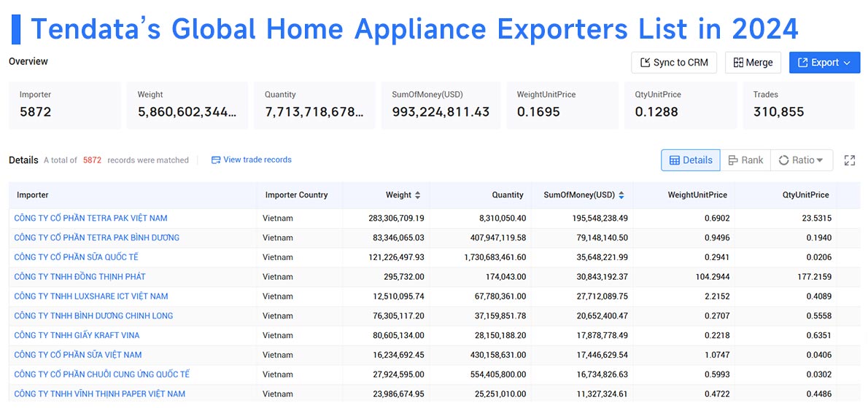
Task: Click the Quantity overview card
Action: point(314,105)
